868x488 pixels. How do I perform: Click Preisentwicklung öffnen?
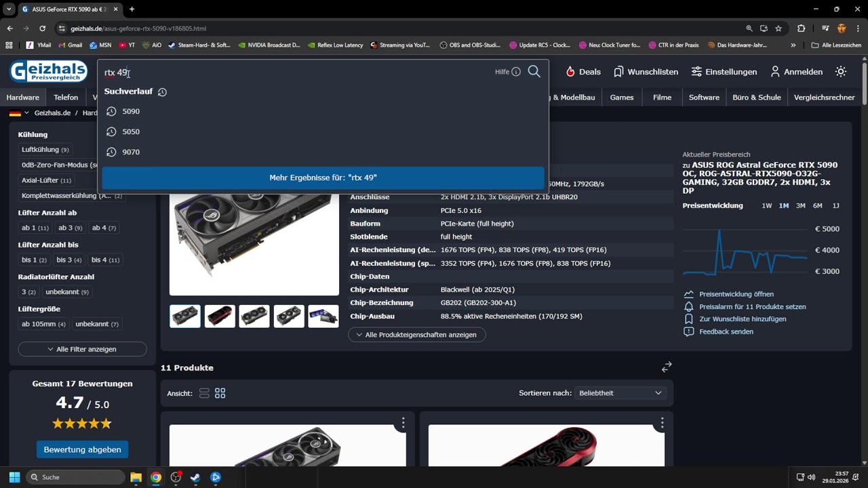coord(729,294)
